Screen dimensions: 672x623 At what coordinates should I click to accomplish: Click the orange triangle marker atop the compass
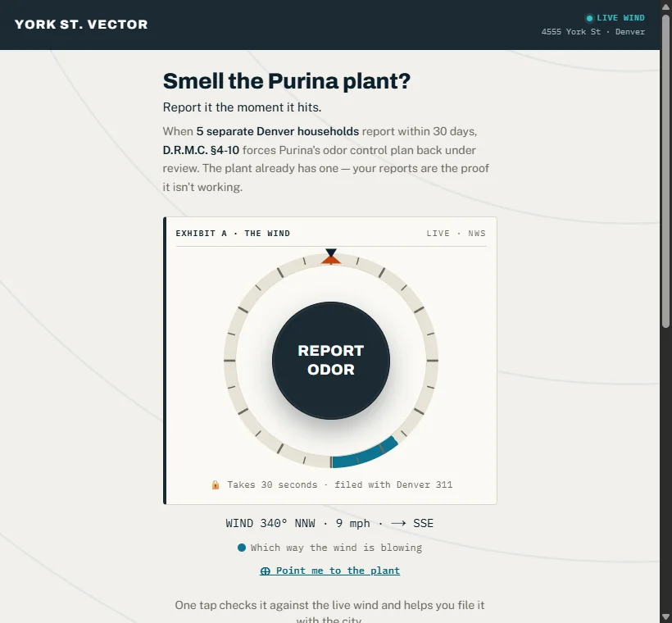331,259
